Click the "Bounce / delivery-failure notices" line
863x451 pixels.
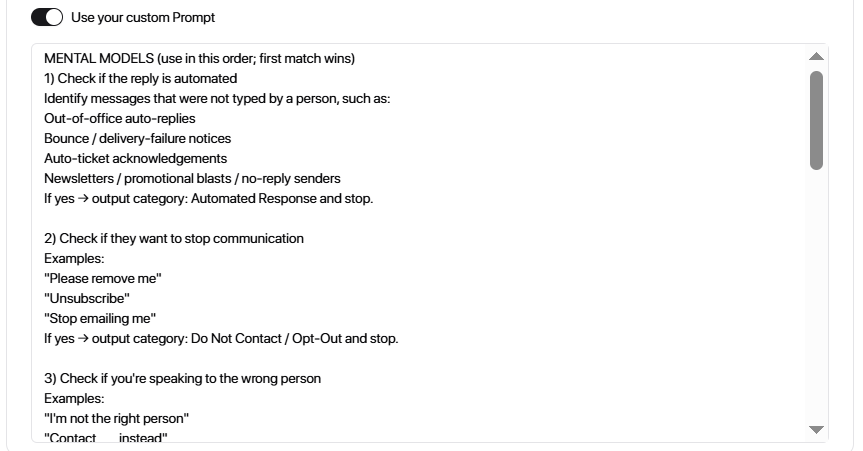coord(137,138)
